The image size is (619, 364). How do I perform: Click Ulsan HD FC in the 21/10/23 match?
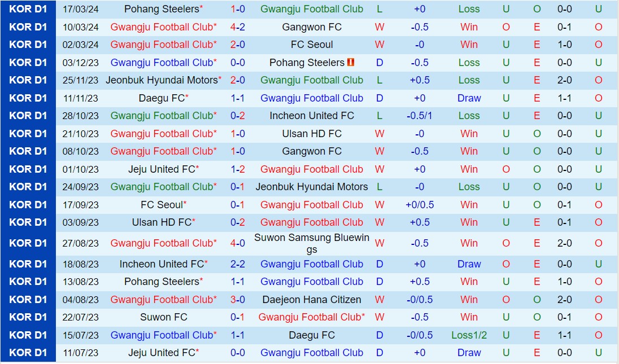(x=312, y=134)
